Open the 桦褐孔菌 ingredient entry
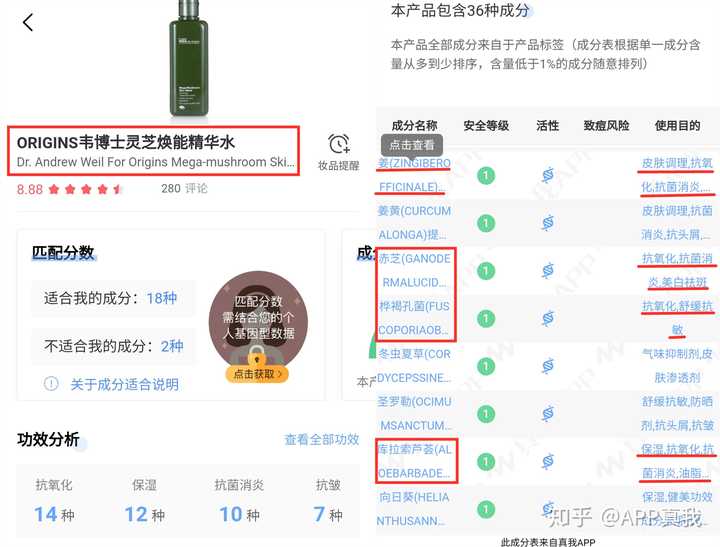 (x=414, y=318)
